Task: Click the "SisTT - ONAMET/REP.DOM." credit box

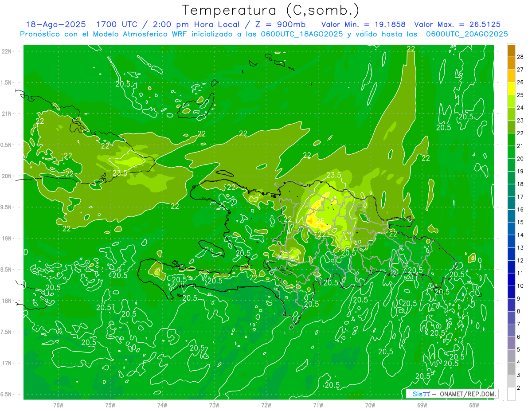Action: tap(452, 394)
